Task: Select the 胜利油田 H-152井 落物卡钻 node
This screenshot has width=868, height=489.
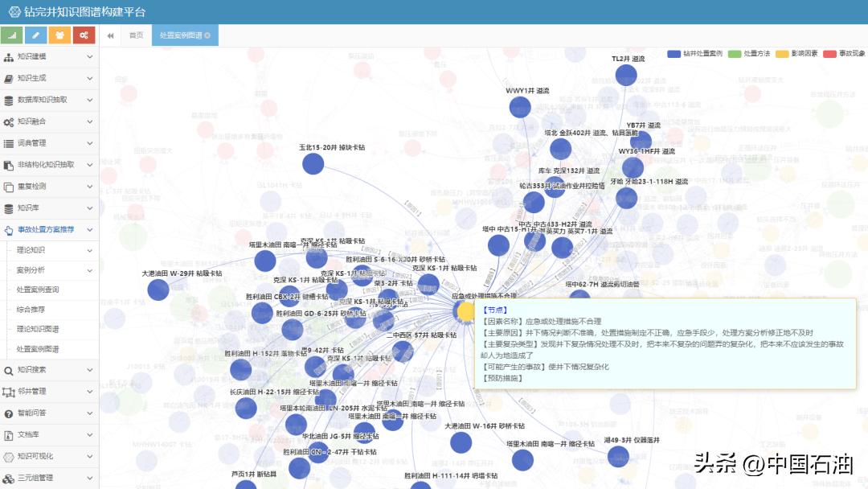Action: click(x=241, y=369)
